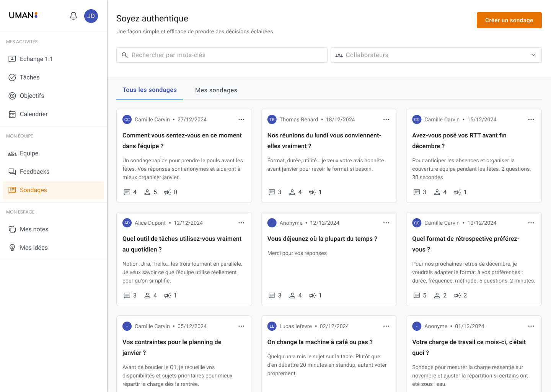Open the Sondages section from the sidebar
Viewport: 551px width, 392px height.
tap(33, 190)
